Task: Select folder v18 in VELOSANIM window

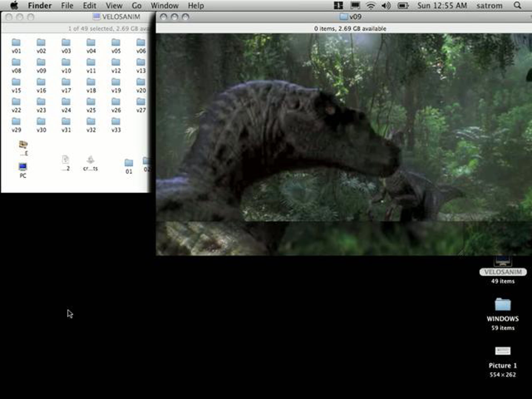Action: 91,85
